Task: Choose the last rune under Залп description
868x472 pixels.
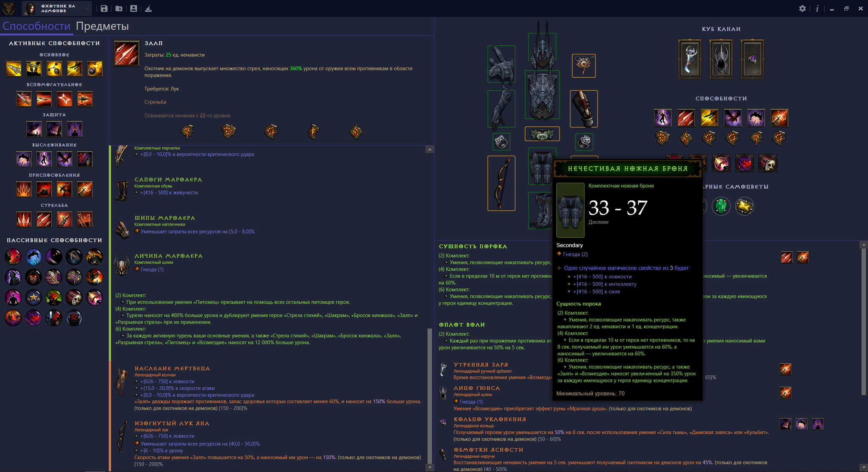Action: point(356,132)
